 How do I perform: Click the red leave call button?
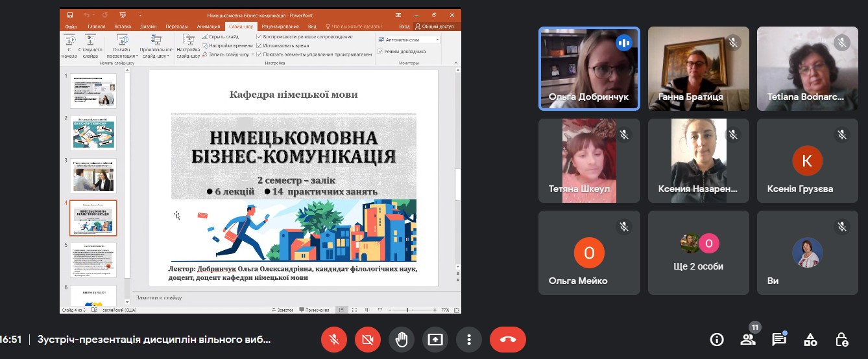[x=507, y=339]
